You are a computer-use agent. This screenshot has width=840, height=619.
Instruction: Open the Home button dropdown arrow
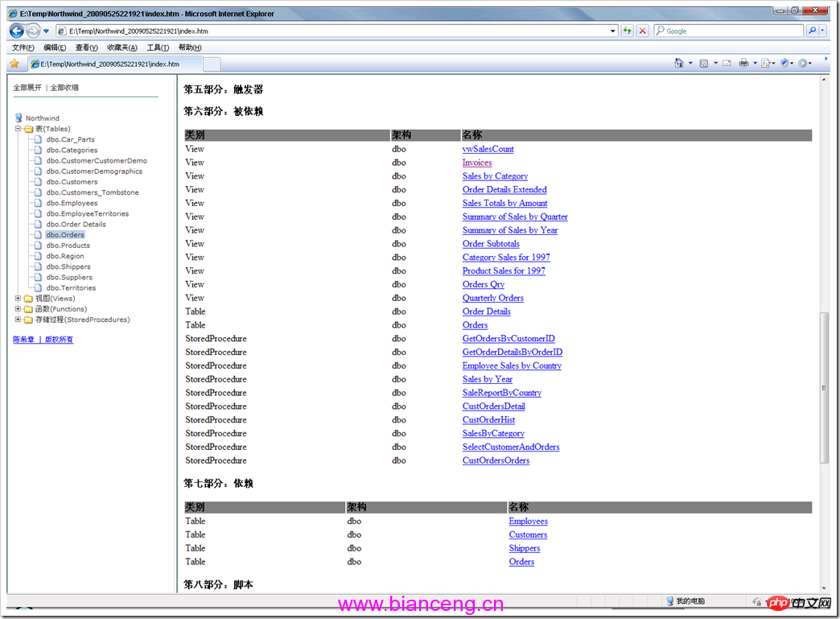coord(690,64)
